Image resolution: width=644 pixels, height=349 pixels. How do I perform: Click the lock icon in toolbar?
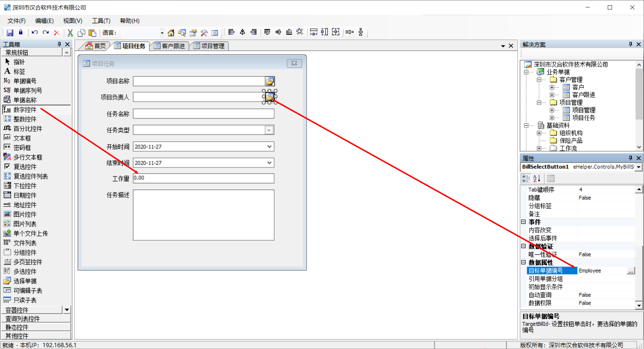click(21, 32)
